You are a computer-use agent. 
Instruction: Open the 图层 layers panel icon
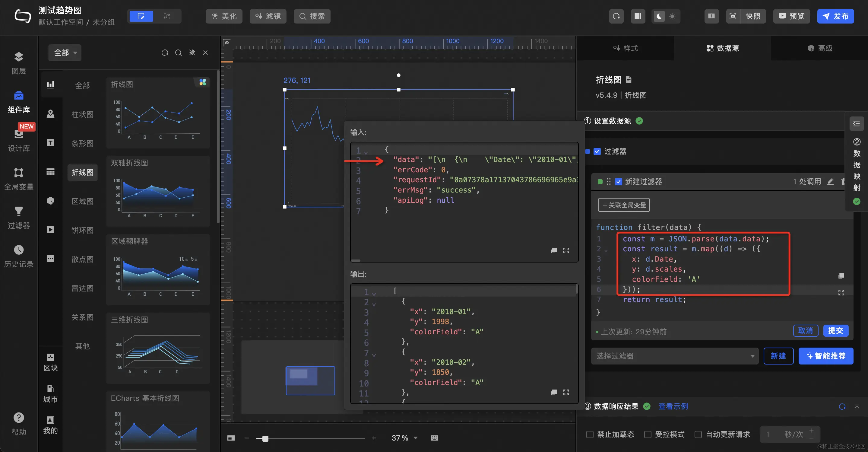coord(18,57)
